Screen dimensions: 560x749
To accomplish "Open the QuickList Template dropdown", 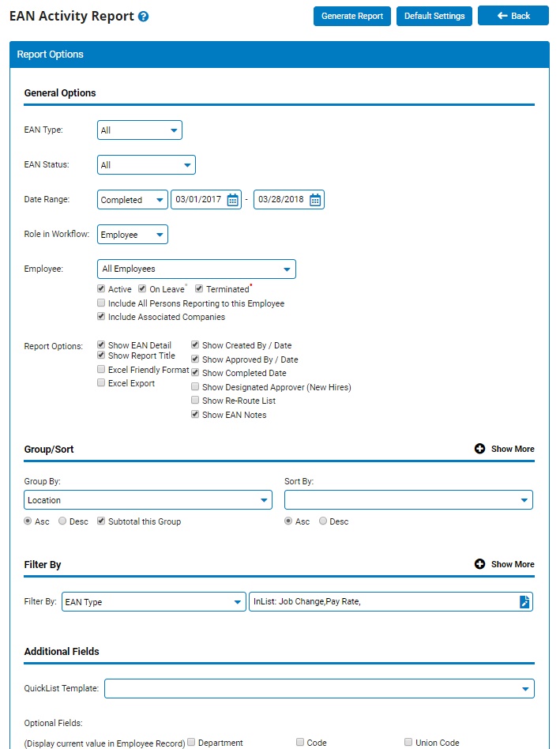I will (x=319, y=688).
